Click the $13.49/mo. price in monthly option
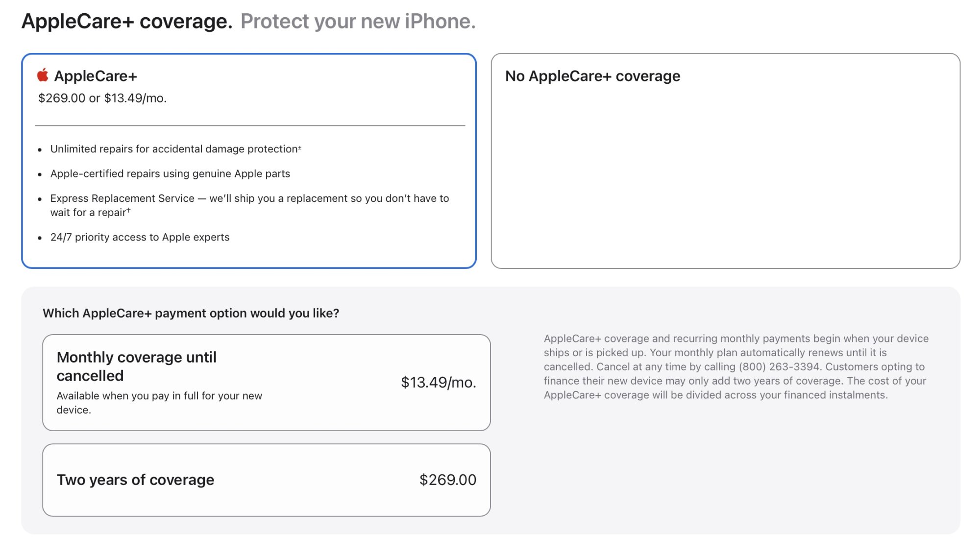This screenshot has width=980, height=559. click(438, 383)
